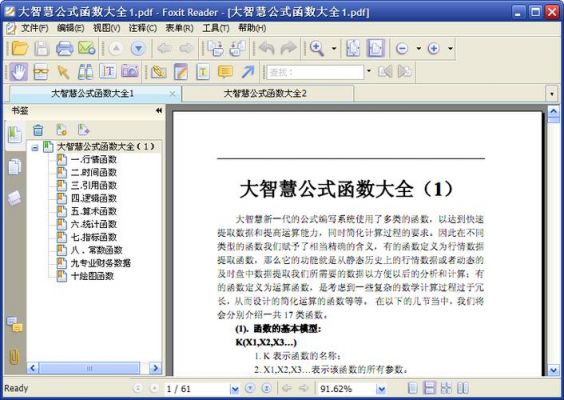564x400 pixels.
Task: Jump to bookmark 九.专业财务数据
Action: click(101, 263)
